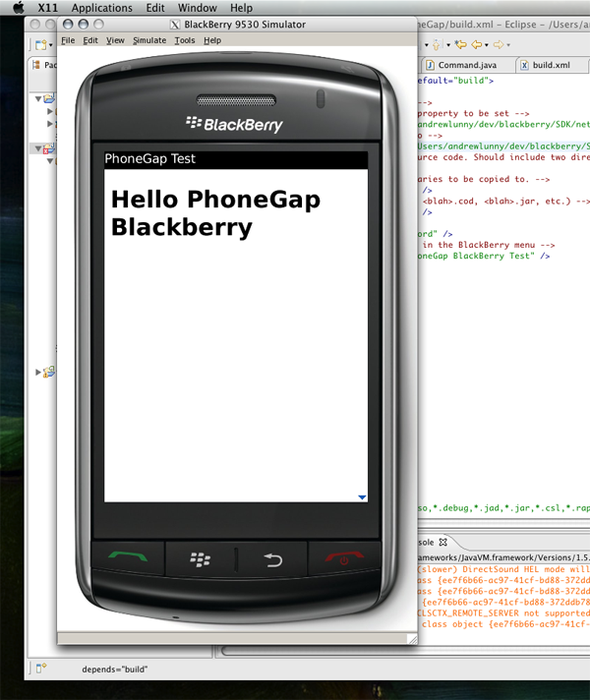Open the File menu in the simulator
Image resolution: width=590 pixels, height=700 pixels.
click(68, 40)
